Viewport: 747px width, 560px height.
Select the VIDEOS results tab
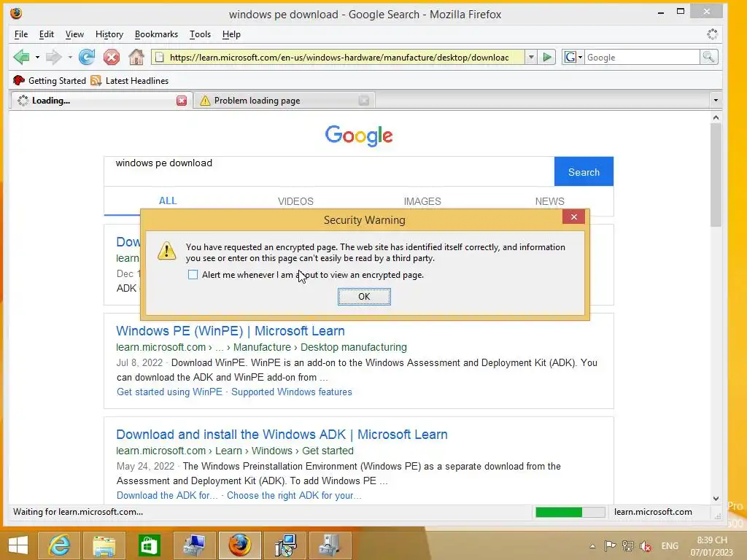[x=295, y=201]
